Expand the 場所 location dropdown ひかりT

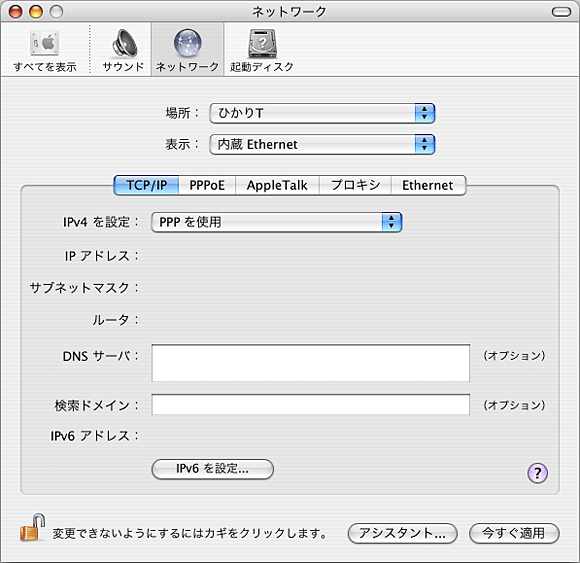pyautogui.click(x=322, y=113)
